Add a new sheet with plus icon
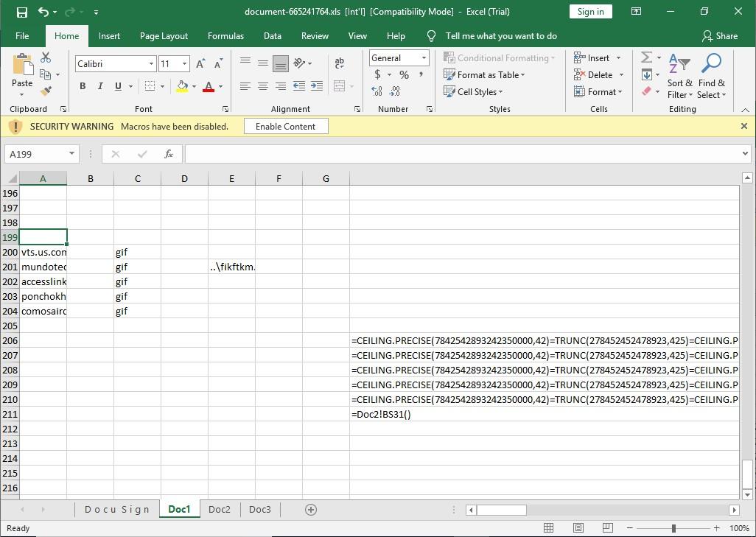 pyautogui.click(x=311, y=510)
